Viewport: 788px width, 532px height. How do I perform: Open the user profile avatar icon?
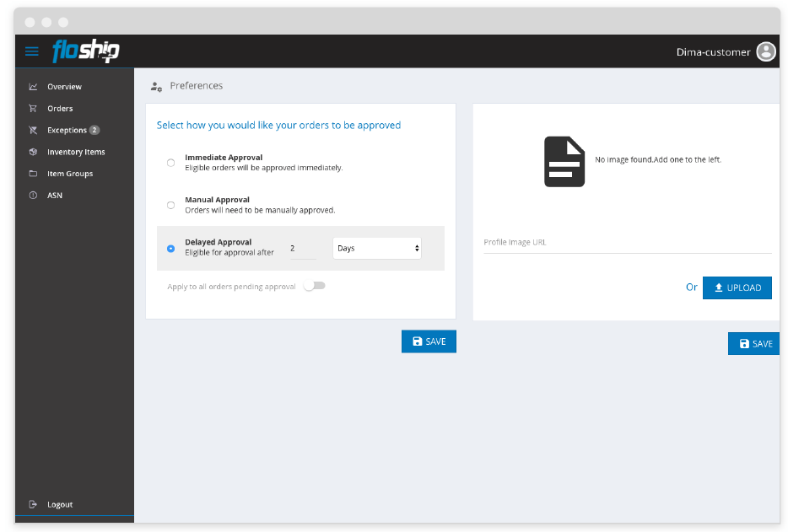[x=765, y=52]
